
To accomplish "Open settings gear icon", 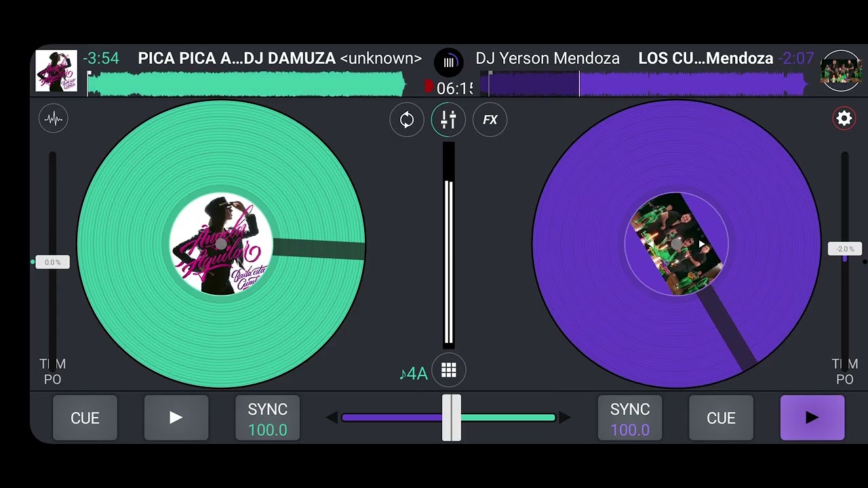I will tap(844, 119).
